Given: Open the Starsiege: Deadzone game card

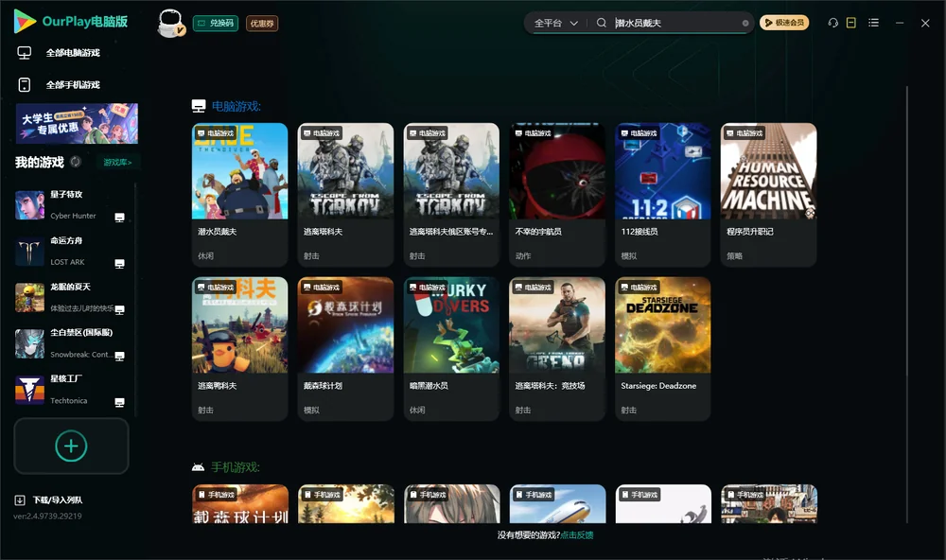Looking at the screenshot, I should (663, 349).
